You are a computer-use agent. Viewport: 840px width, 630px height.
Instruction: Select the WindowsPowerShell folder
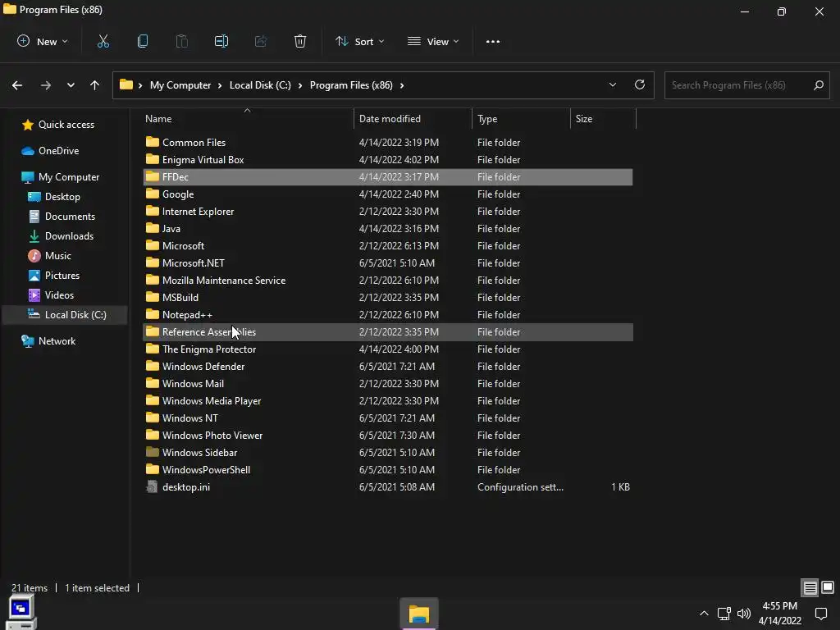click(x=388, y=469)
